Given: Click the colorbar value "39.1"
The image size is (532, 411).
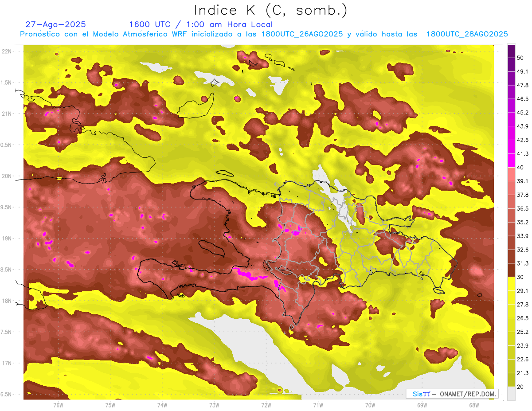Looking at the screenshot, I should point(523,181).
